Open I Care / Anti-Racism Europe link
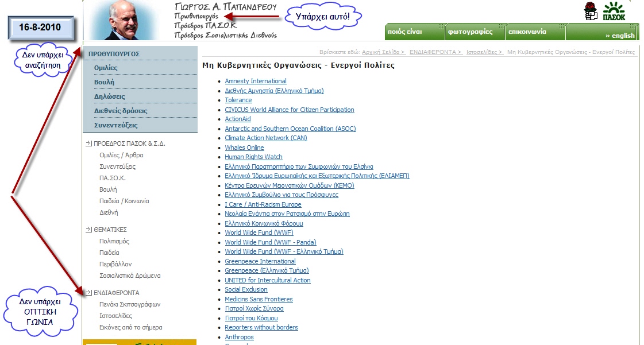 [x=263, y=204]
